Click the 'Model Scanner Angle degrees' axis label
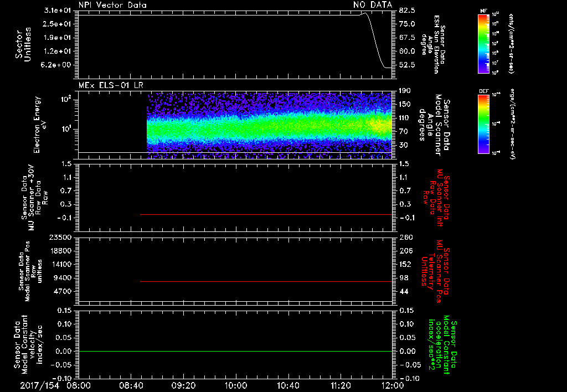The width and height of the screenshot is (567, 392). pos(434,125)
